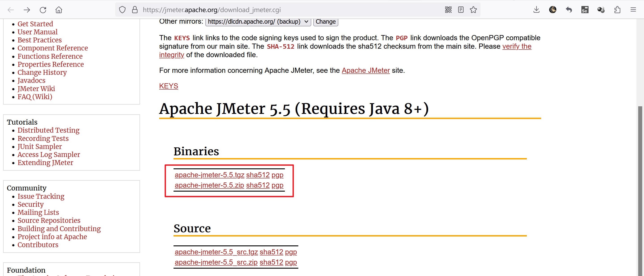Open Contributors link
Viewport: 644px width, 276px height.
click(38, 245)
